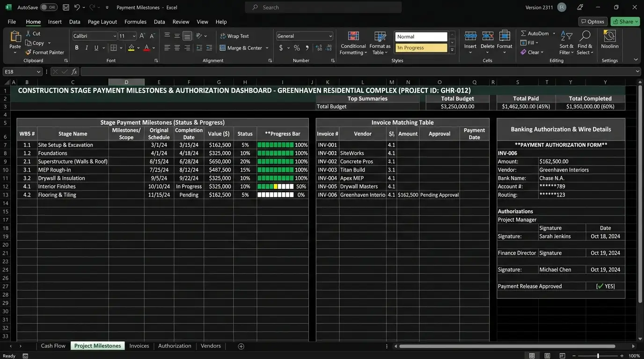Click the Copy icon

click(x=28, y=43)
